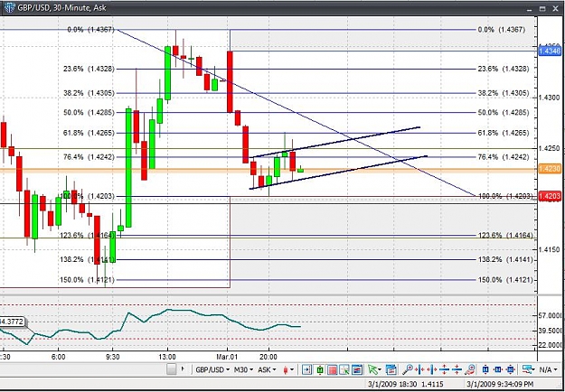This screenshot has height=392, width=565.
Task: Click the right 50.0% (1.4285) Fibonacci label
Action: [x=504, y=112]
